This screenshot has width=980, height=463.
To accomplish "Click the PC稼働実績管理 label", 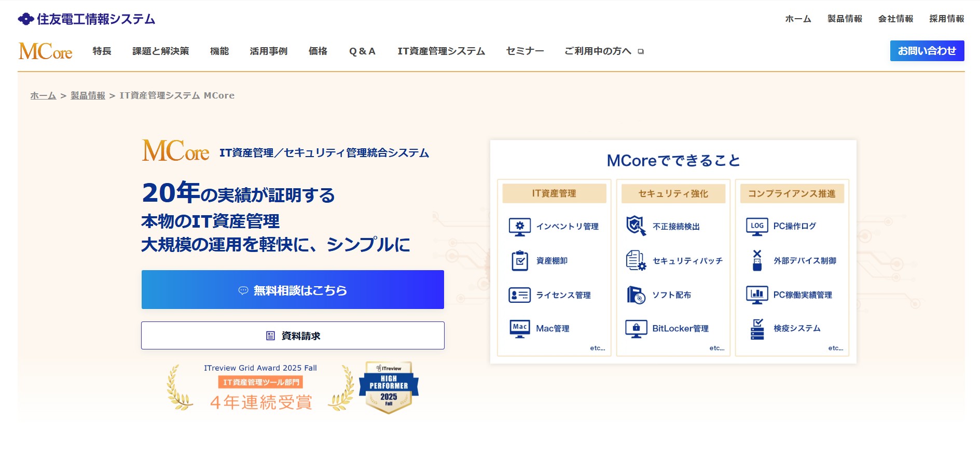I will point(803,295).
